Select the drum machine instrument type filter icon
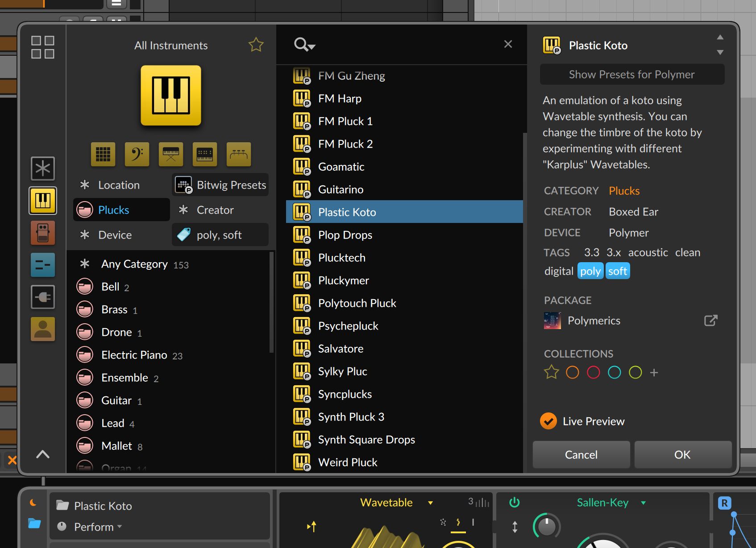Viewport: 756px width, 548px height. 103,154
